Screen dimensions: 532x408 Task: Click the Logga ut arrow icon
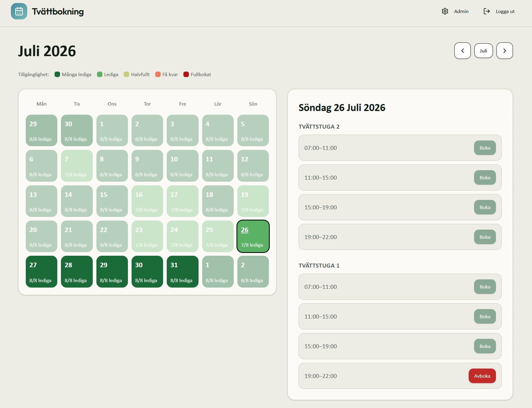(x=487, y=11)
